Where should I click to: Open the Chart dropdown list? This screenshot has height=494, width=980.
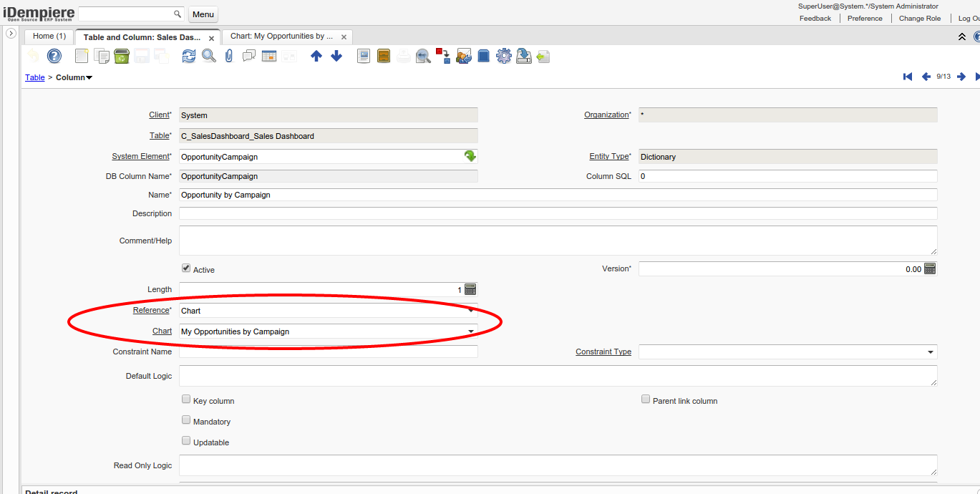point(471,331)
